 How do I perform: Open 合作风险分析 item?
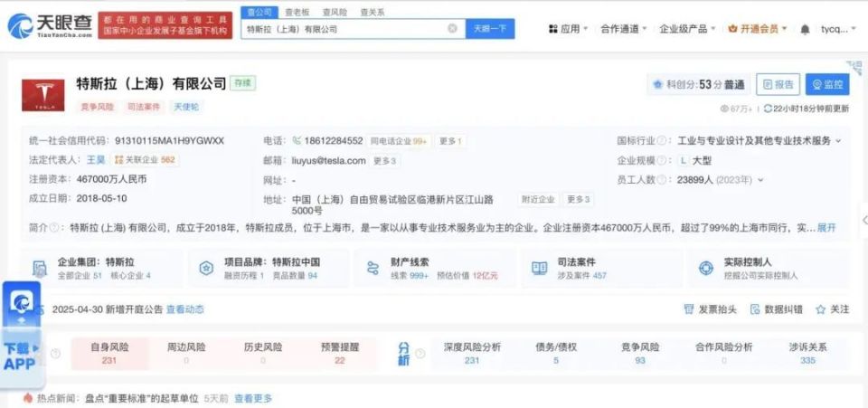click(724, 353)
